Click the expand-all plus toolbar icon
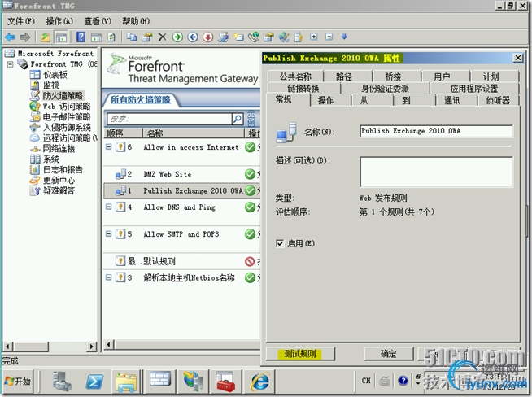Screen dimensions: 532x397 pyautogui.click(x=314, y=37)
